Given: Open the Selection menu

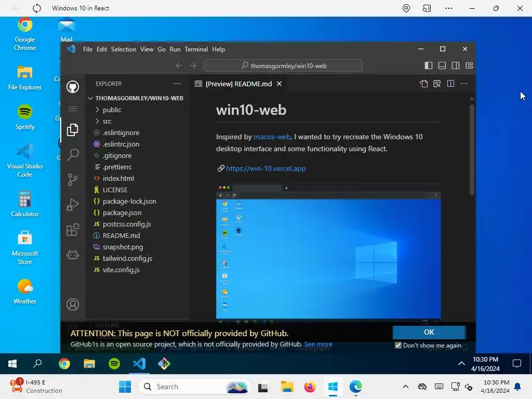Looking at the screenshot, I should coord(124,49).
